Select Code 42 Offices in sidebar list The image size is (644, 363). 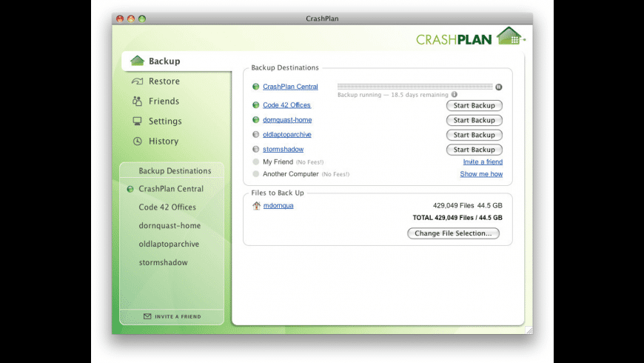(x=167, y=207)
